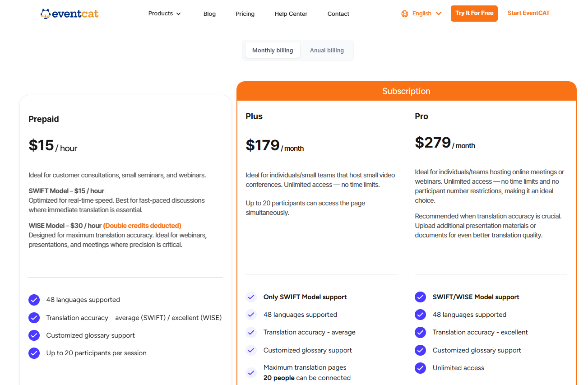
Task: Open the Contact page
Action: click(x=338, y=14)
